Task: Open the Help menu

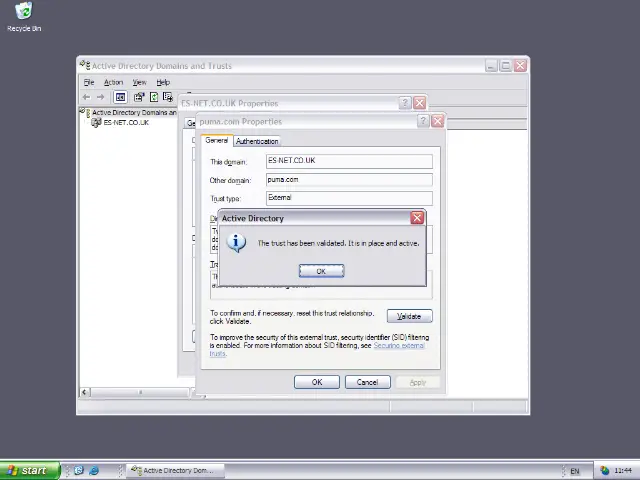Action: [163, 82]
